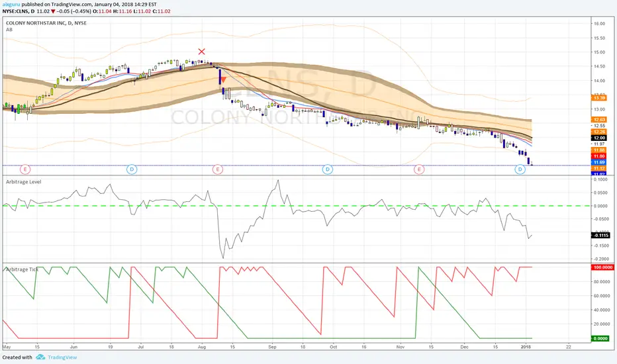Click the Sep label on time axis

tap(272, 347)
